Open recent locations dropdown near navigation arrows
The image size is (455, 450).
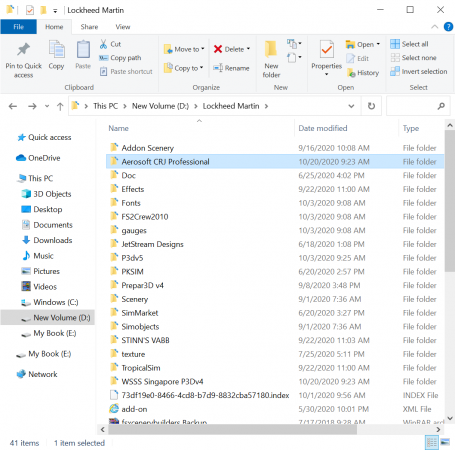(47, 106)
